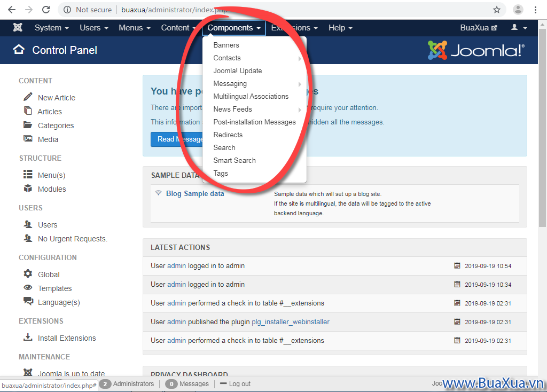Open the Users dropdown in the navbar
Image resolution: width=547 pixels, height=392 pixels.
[x=94, y=28]
